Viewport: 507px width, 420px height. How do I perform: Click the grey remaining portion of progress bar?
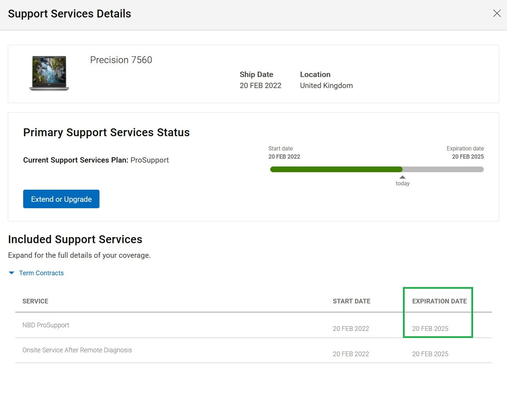tap(443, 169)
